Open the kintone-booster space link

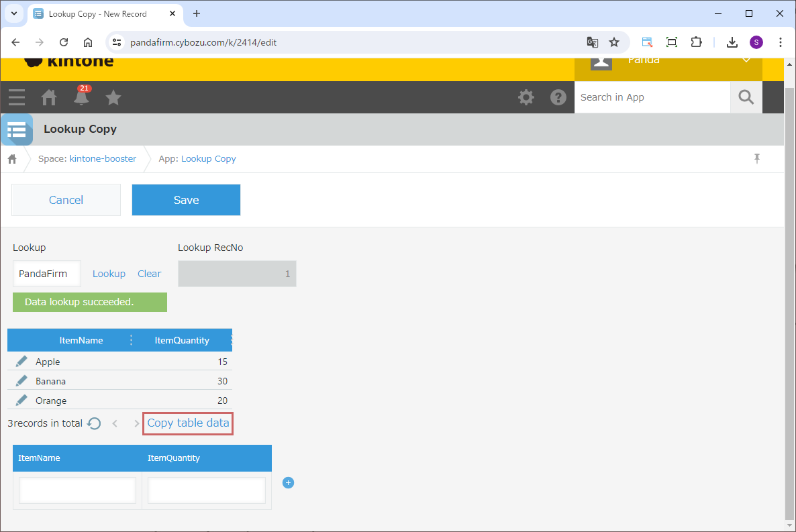click(x=103, y=159)
